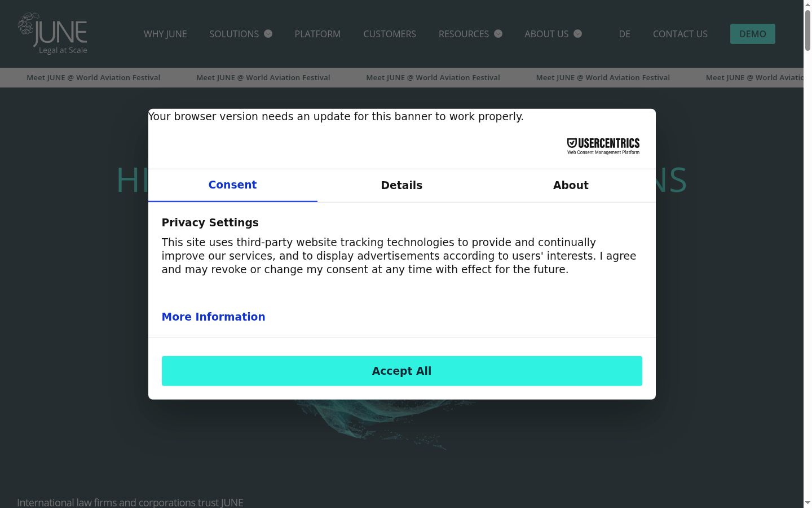The image size is (812, 508).
Task: Expand the About Us dropdown chevron
Action: pyautogui.click(x=578, y=34)
